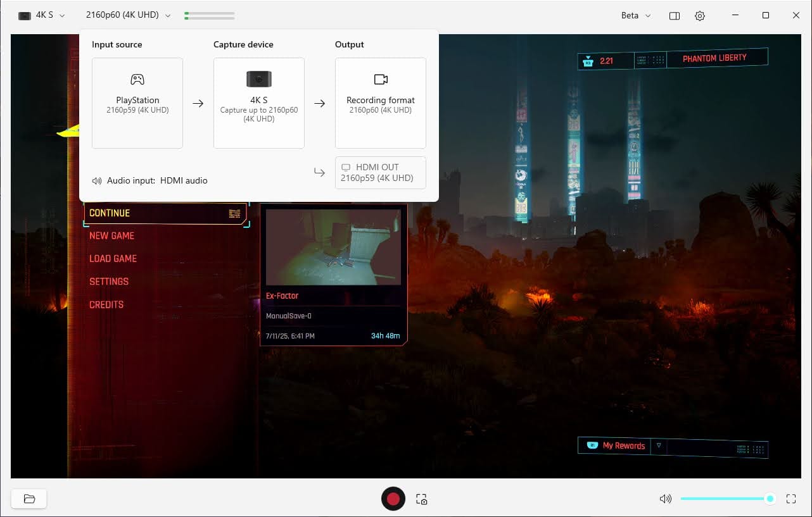Click the game version icon beside 2.21
Screen dimensions: 812x517
click(588, 61)
